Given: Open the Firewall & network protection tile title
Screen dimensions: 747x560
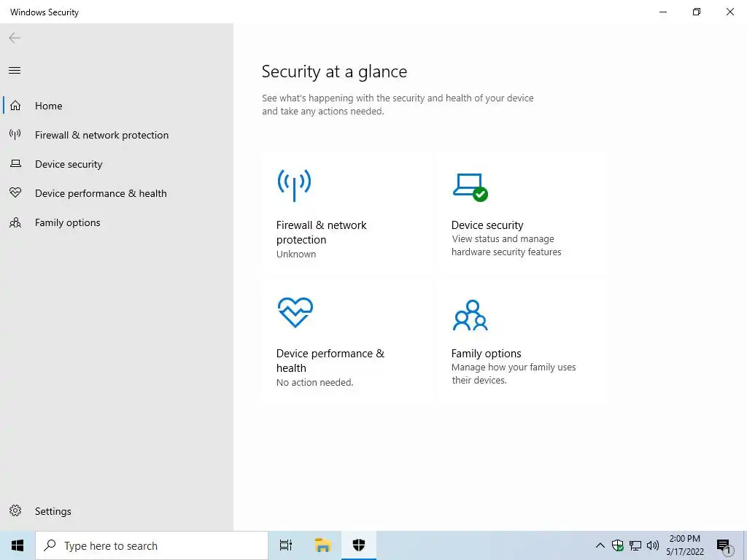Looking at the screenshot, I should click(x=322, y=233).
